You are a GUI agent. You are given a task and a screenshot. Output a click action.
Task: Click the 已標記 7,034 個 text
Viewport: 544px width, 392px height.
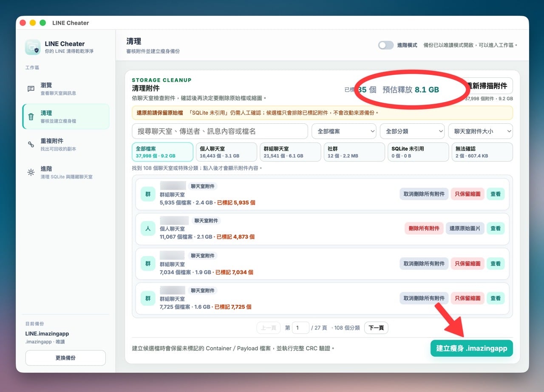coord(235,272)
